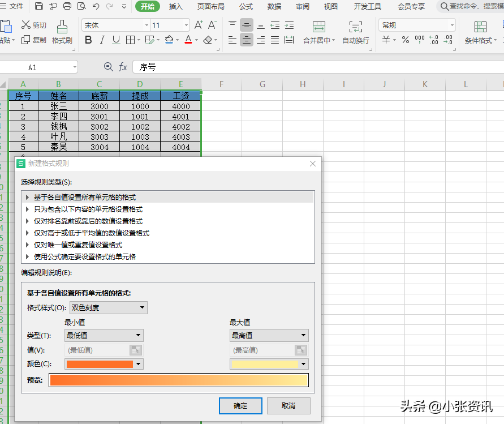
Task: Switch to the 视图 tab
Action: [x=331, y=6]
